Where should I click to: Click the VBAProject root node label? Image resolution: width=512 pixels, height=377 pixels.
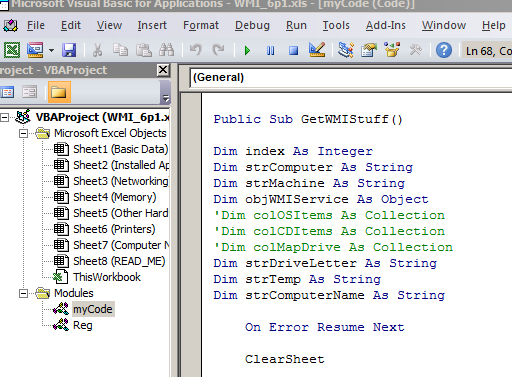pos(103,117)
